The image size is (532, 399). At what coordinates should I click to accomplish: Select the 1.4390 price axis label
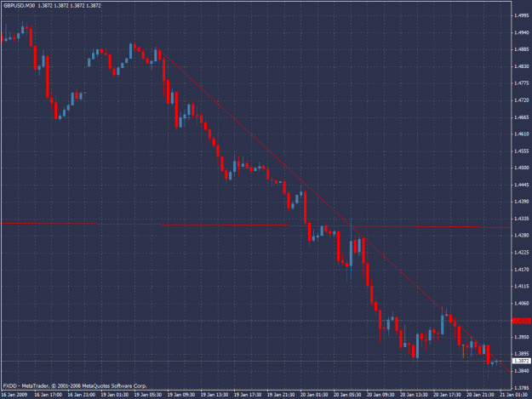coord(522,202)
